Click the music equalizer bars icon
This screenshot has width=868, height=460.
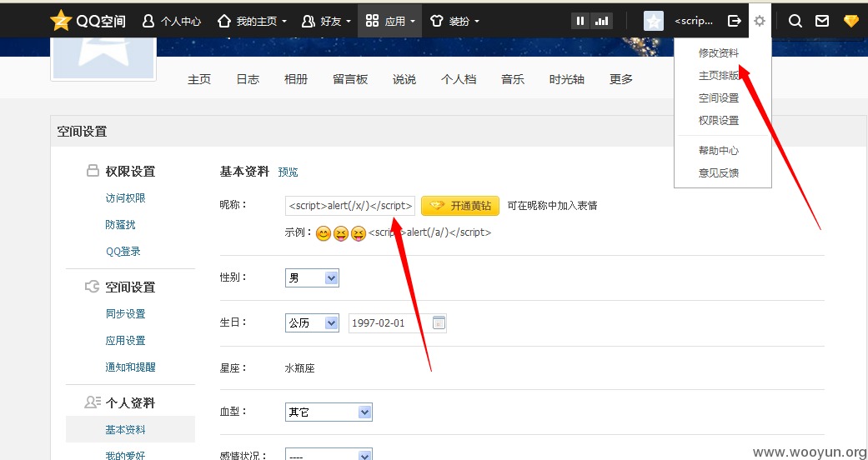click(x=601, y=21)
